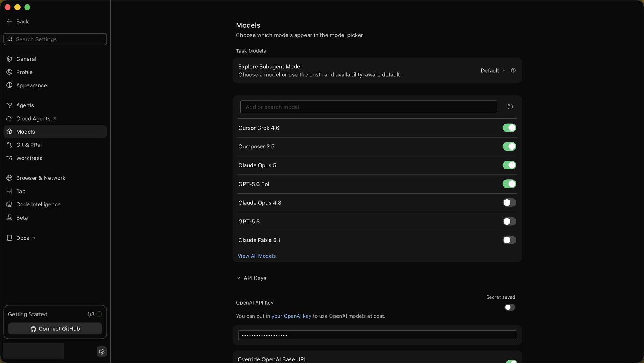Screen dimensions: 644x363
Task: Turn off GPT-5.6 Sol toggle
Action: [509, 184]
